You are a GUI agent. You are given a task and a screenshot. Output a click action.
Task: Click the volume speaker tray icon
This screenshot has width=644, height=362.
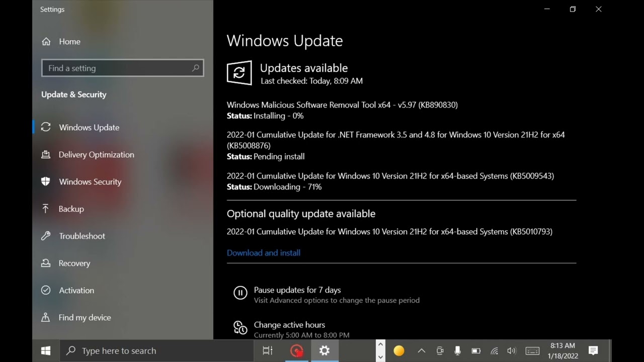(512, 351)
